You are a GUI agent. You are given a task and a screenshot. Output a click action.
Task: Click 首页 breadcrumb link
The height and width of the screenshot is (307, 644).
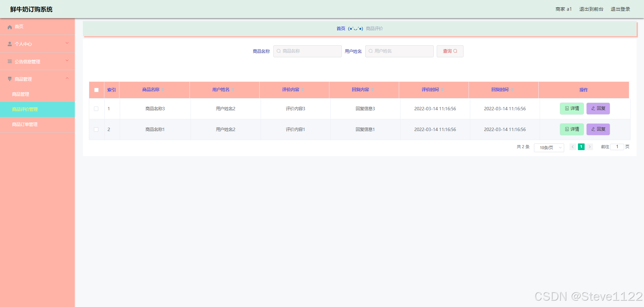pyautogui.click(x=341, y=28)
